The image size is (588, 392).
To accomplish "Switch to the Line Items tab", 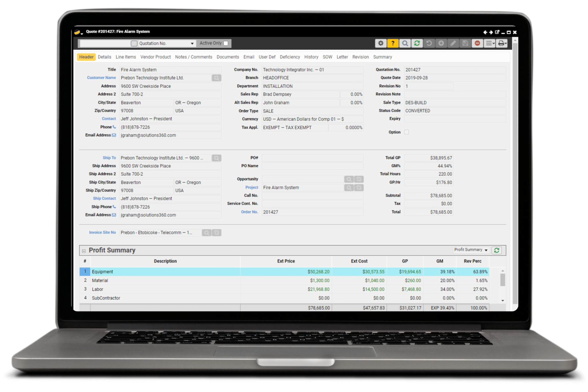I will click(126, 57).
